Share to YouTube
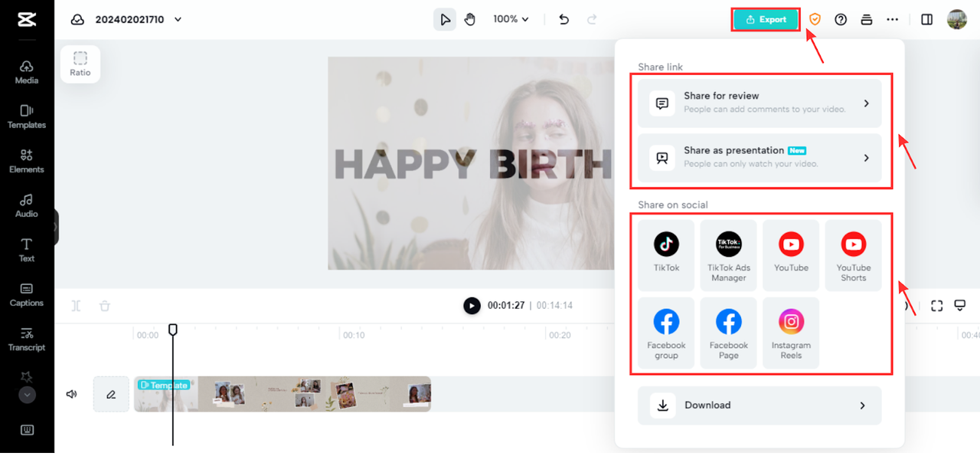Screen dimensions: 980x456 click(791, 255)
